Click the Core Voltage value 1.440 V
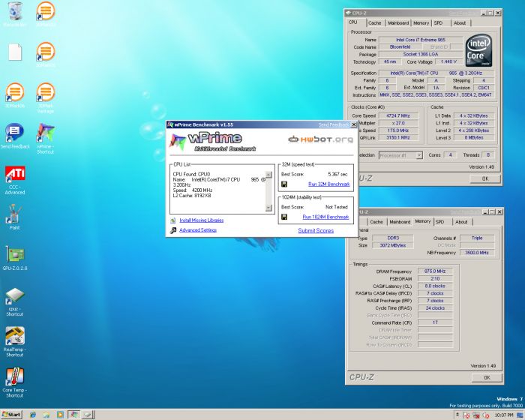Screen dimensions: 525x420 [448, 61]
